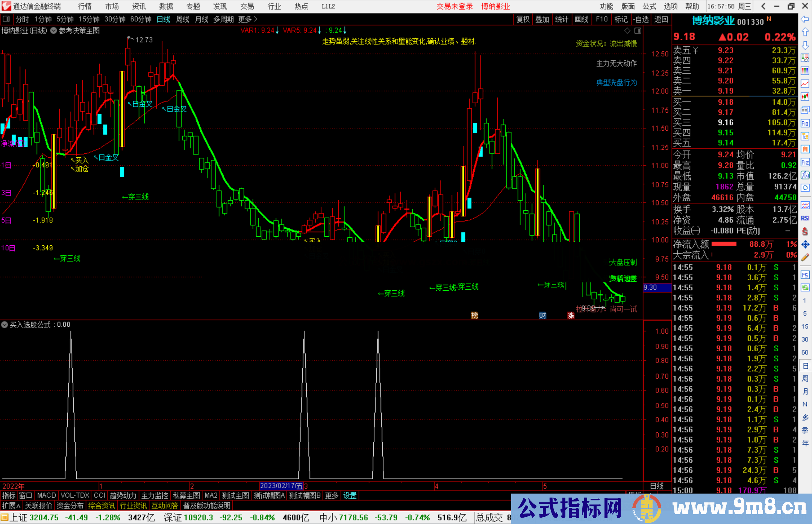Open the 更多 indicators list in bottom bar
This screenshot has width=812, height=524.
332,495
